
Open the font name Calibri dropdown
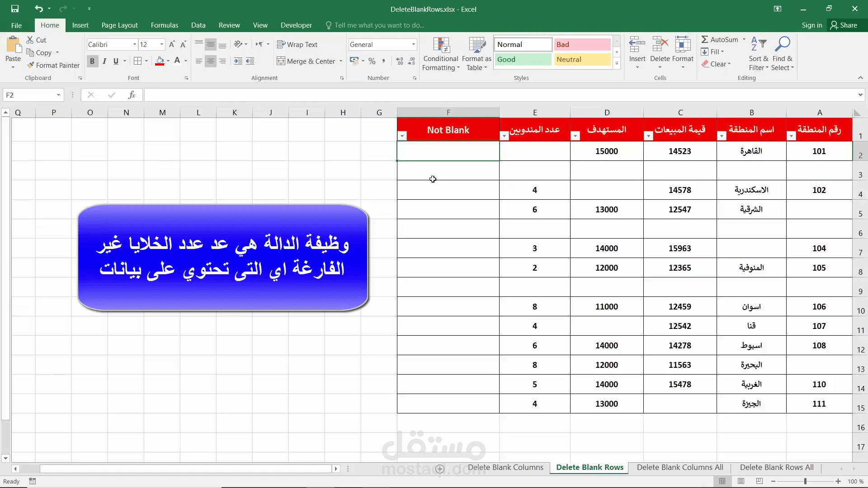(134, 44)
